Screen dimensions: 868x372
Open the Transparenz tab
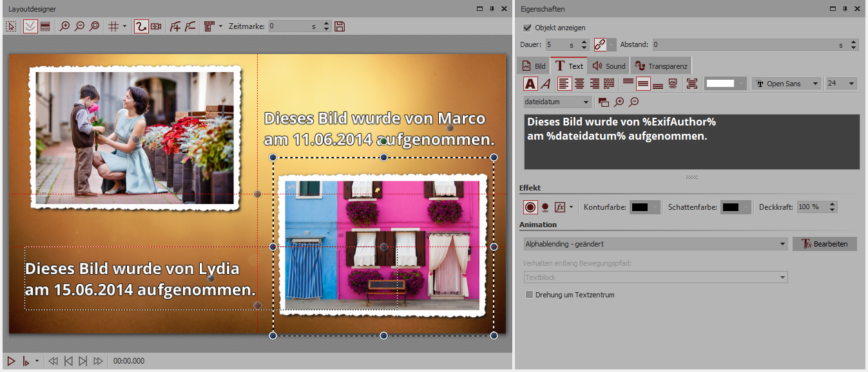coord(661,66)
